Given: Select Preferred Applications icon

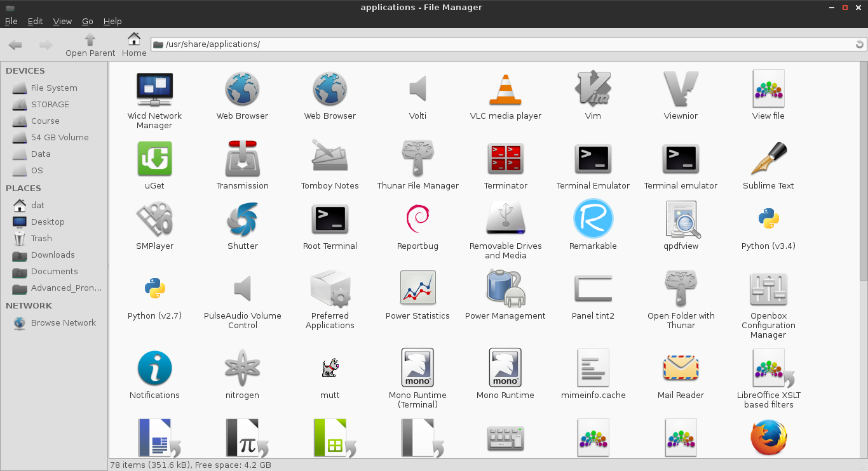Looking at the screenshot, I should pyautogui.click(x=330, y=289).
